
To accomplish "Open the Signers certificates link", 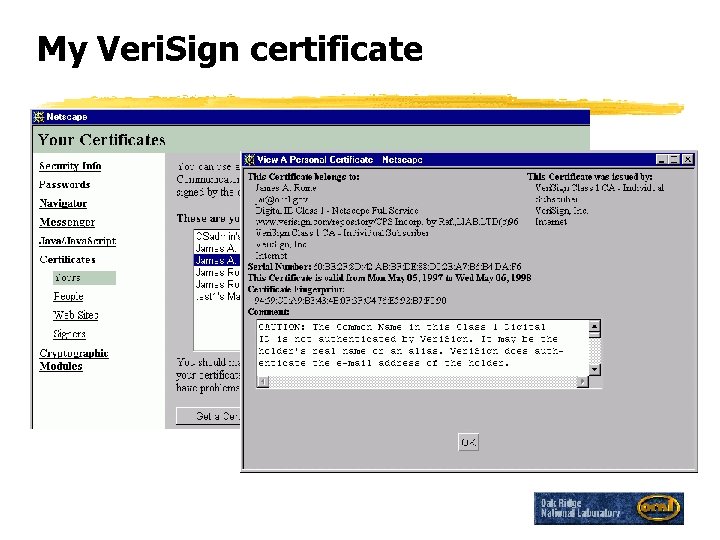I will pyautogui.click(x=69, y=334).
